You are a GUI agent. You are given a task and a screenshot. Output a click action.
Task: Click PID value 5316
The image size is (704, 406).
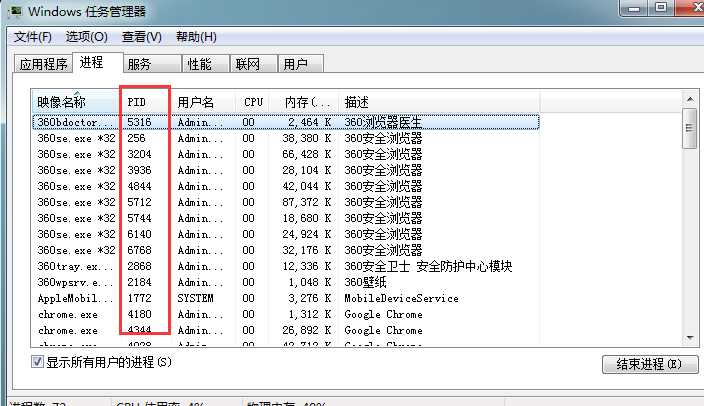(139, 122)
